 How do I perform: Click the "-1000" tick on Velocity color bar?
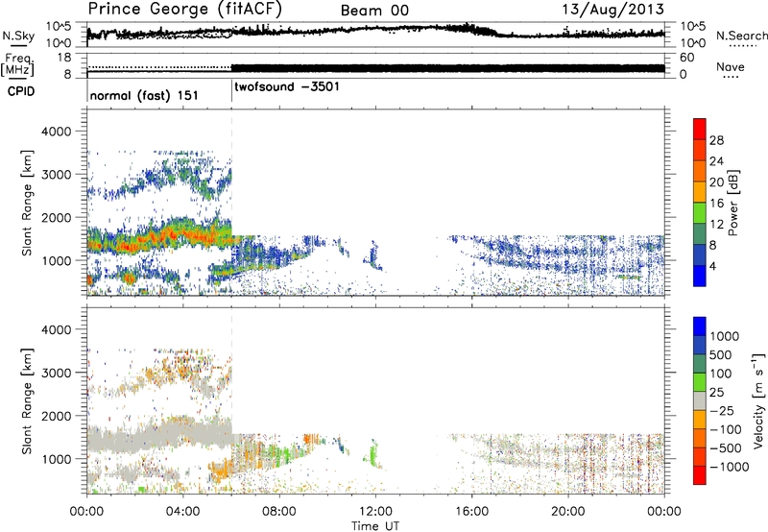729,467
